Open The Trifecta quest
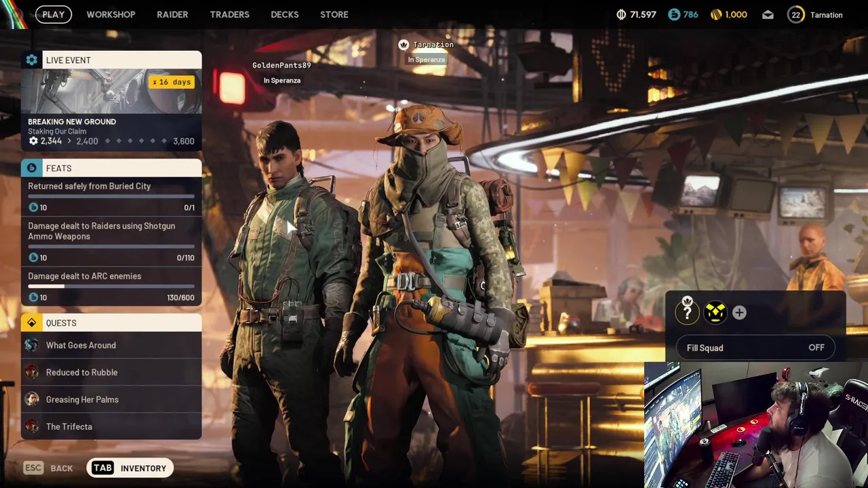This screenshot has height=488, width=868. tap(111, 426)
